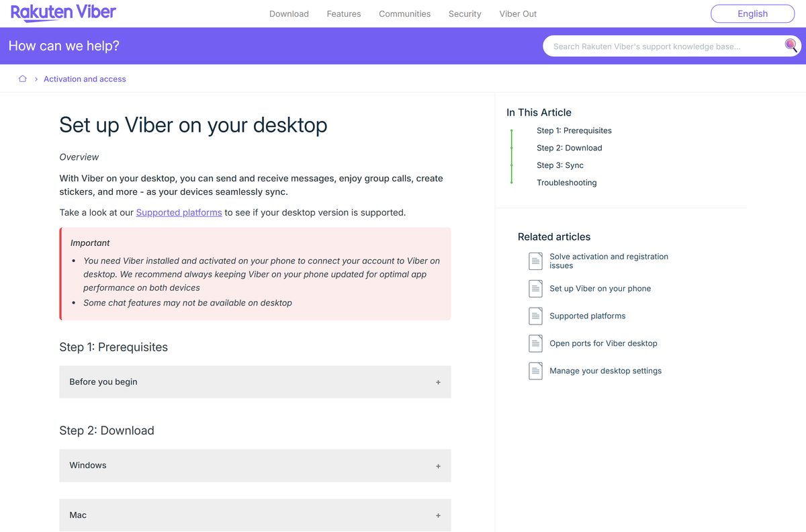Click the Rakuten Viber logo

tap(63, 13)
